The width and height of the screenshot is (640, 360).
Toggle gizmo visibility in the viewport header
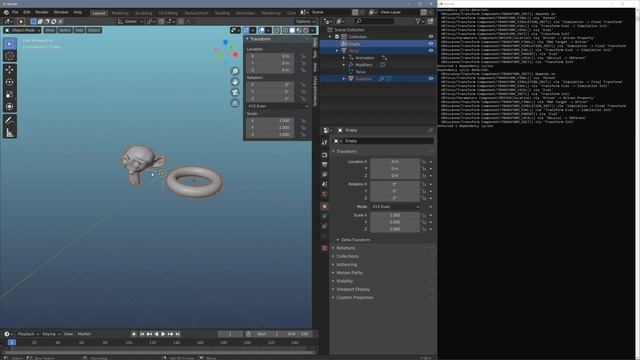[246, 30]
